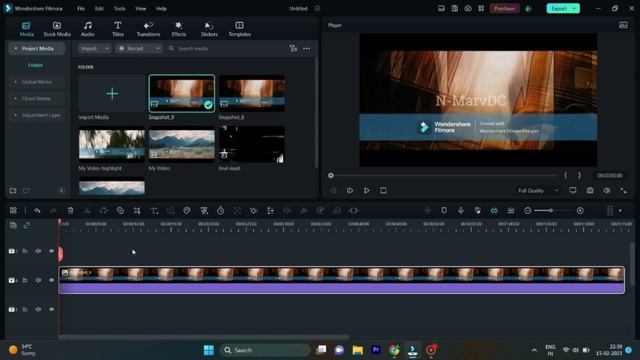Viewport: 640px width, 360px height.
Task: Open the Import dropdown
Action: pyautogui.click(x=95, y=49)
